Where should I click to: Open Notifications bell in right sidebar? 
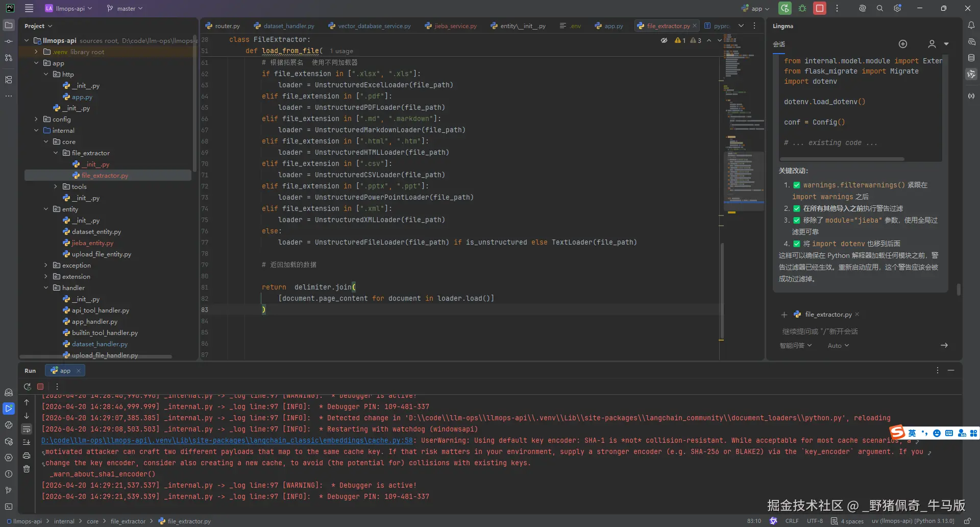point(971,26)
